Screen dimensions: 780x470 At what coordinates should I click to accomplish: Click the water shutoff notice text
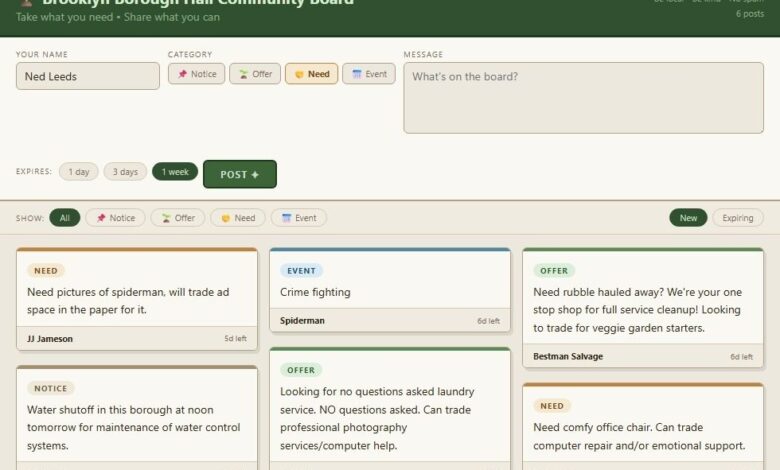pyautogui.click(x=133, y=428)
